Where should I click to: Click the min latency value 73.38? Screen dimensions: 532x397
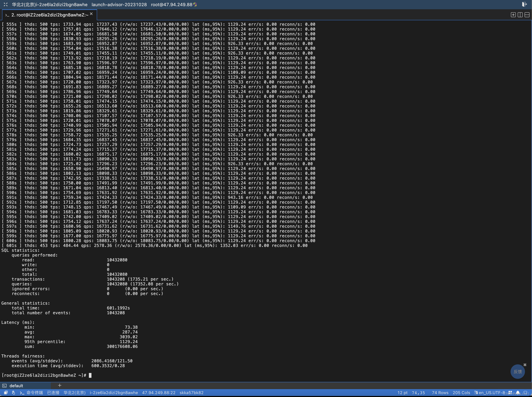tap(131, 327)
